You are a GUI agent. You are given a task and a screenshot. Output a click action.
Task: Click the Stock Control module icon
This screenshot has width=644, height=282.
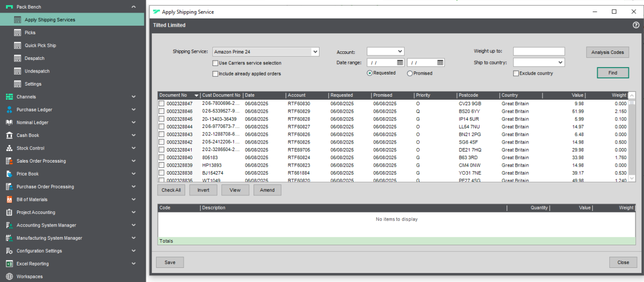(9, 148)
